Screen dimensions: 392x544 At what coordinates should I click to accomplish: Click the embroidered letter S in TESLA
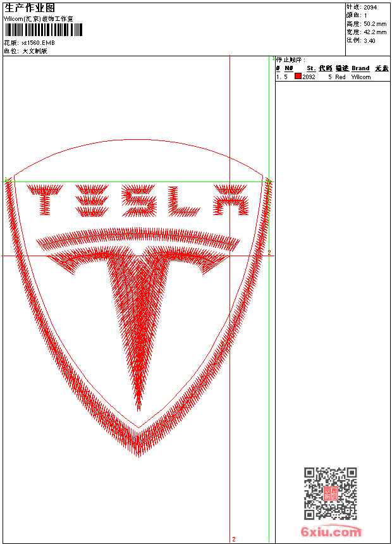(138, 201)
